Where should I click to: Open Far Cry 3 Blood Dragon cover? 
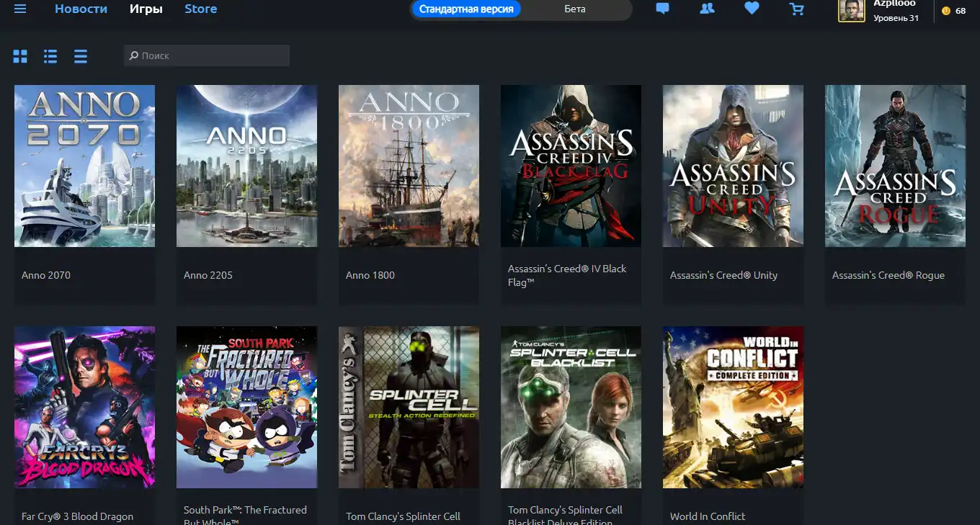(84, 408)
